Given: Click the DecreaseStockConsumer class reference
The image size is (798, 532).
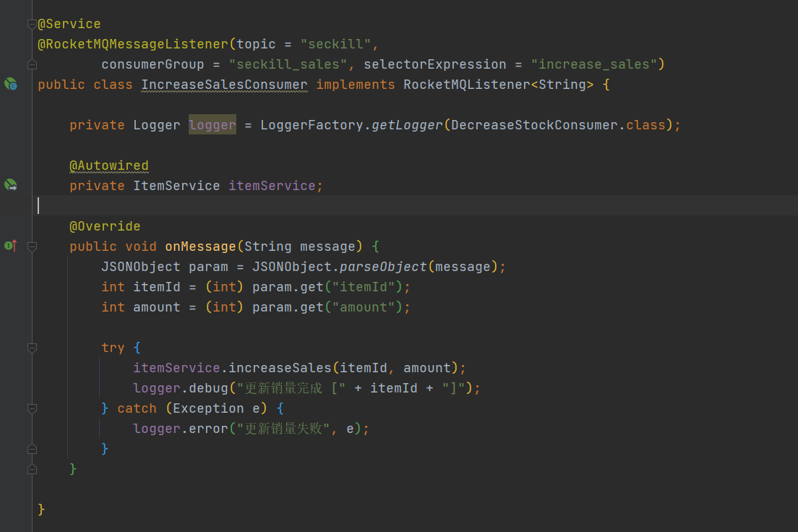Looking at the screenshot, I should [534, 125].
